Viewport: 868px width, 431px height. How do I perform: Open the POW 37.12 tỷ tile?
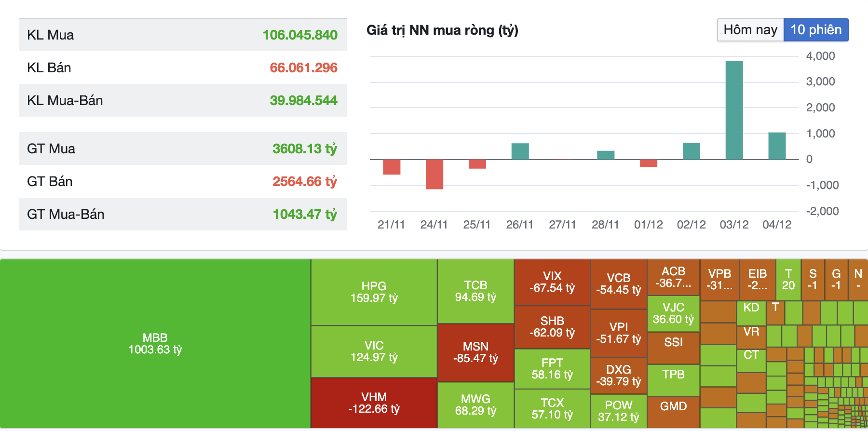(618, 411)
